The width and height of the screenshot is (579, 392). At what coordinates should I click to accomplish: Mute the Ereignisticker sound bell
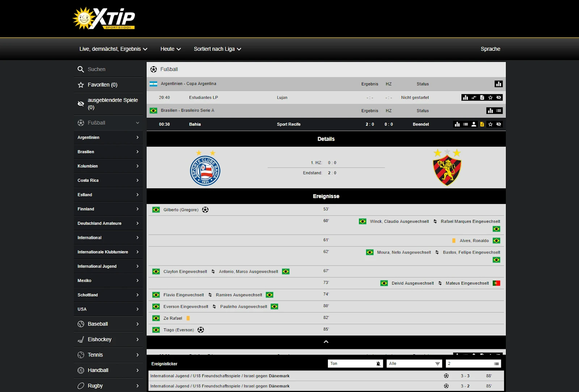[378, 363]
